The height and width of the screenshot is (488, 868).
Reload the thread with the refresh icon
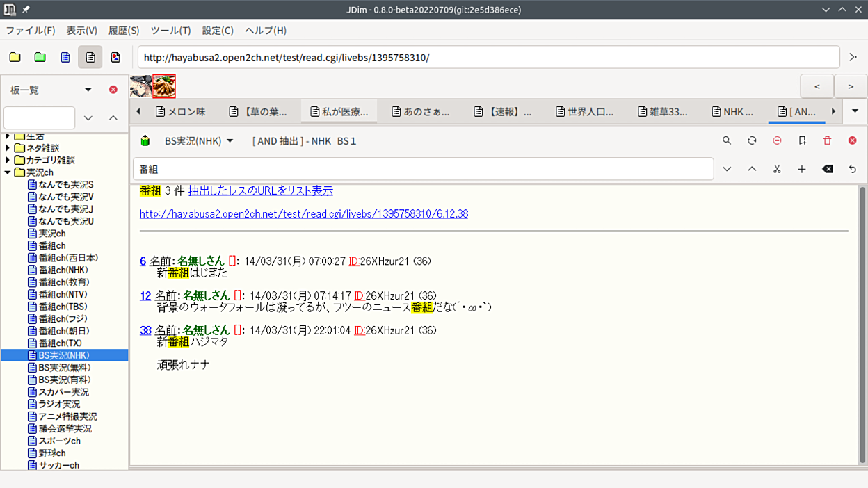click(752, 140)
